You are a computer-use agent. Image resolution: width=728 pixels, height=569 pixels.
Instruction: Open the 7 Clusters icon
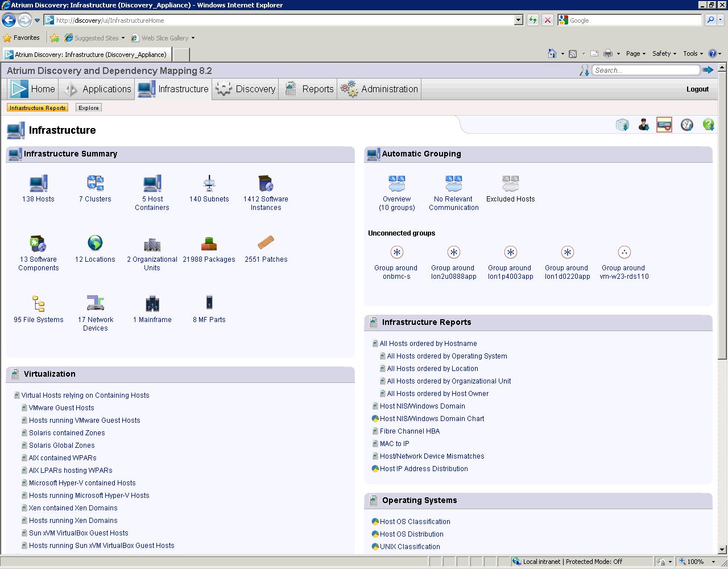tap(96, 183)
